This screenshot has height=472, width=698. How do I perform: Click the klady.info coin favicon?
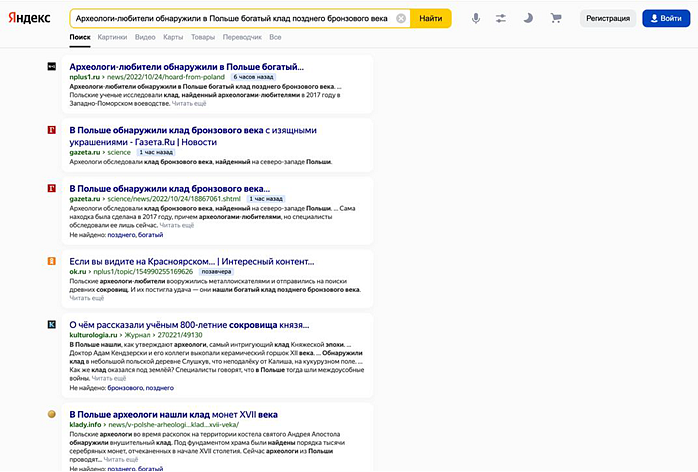coord(51,413)
